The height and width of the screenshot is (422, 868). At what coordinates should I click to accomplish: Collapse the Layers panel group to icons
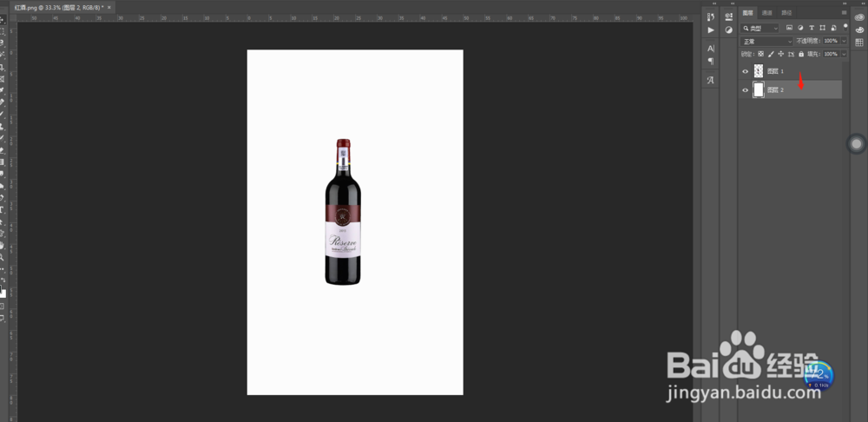(845, 3)
